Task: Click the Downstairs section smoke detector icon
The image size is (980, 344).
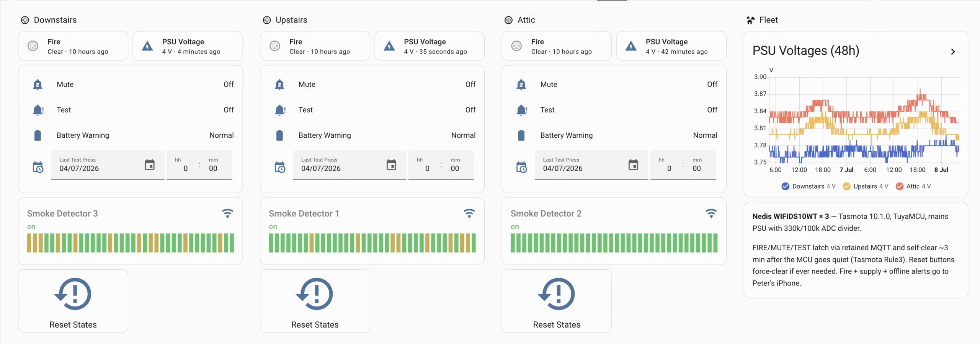Action: [25, 20]
